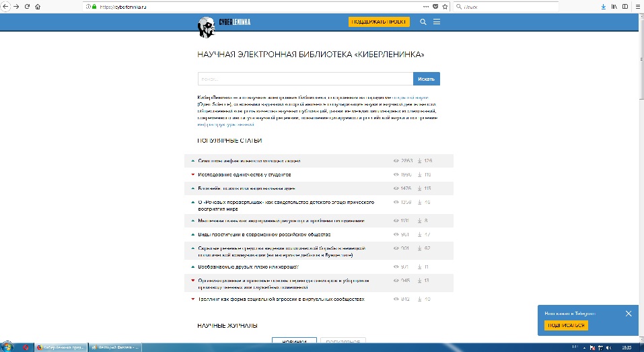644x352 pixels.
Task: Open the hamburger menu in the site header
Action: pos(437,22)
